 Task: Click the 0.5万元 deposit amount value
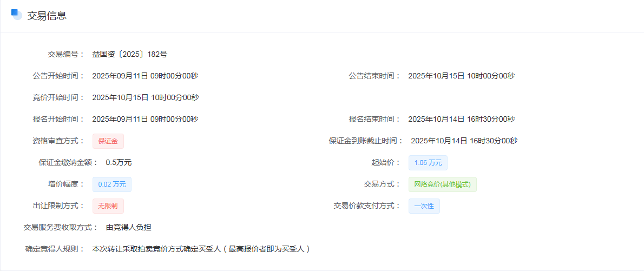click(x=119, y=162)
